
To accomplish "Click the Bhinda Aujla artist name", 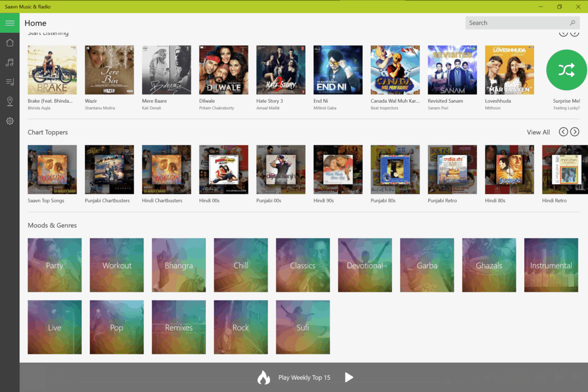I will pos(39,108).
